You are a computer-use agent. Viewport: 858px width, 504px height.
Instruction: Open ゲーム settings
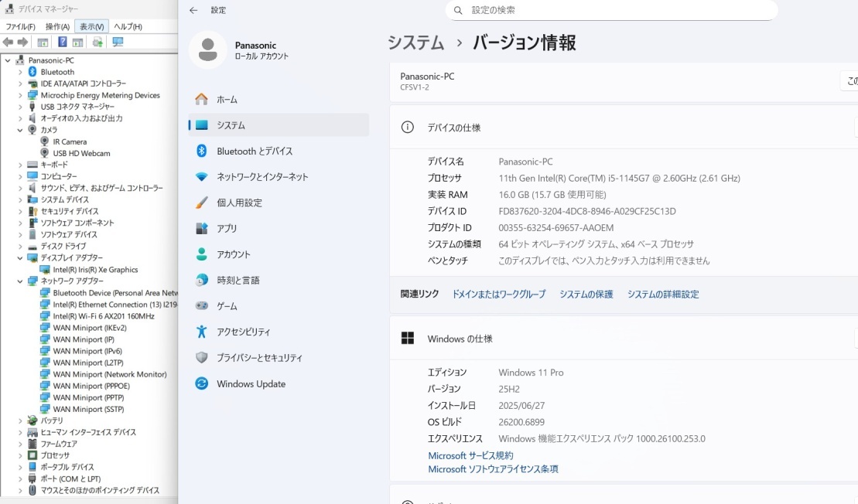278,306
